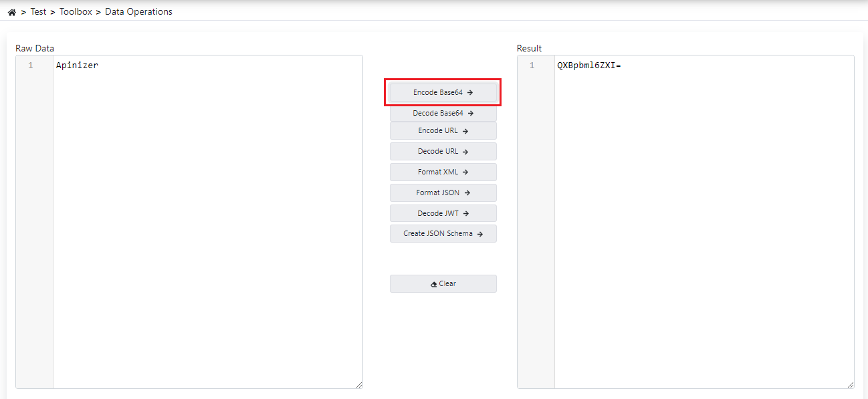Run the Encode URL operation

click(443, 131)
